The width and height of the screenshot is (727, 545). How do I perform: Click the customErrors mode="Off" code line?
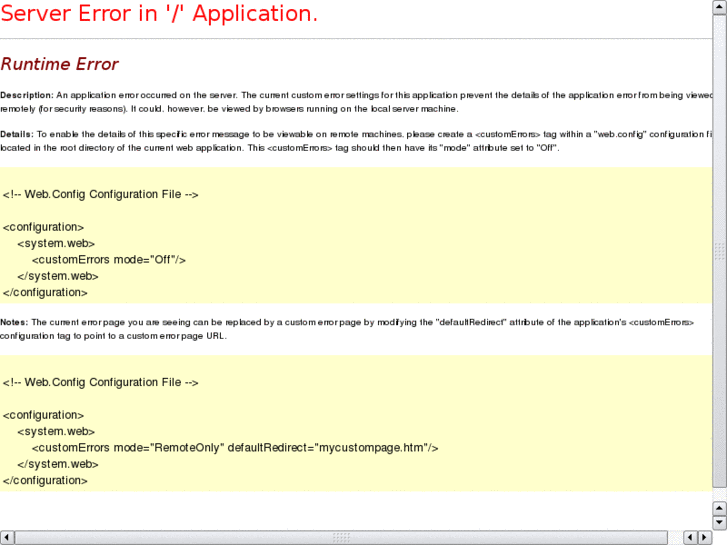(109, 260)
